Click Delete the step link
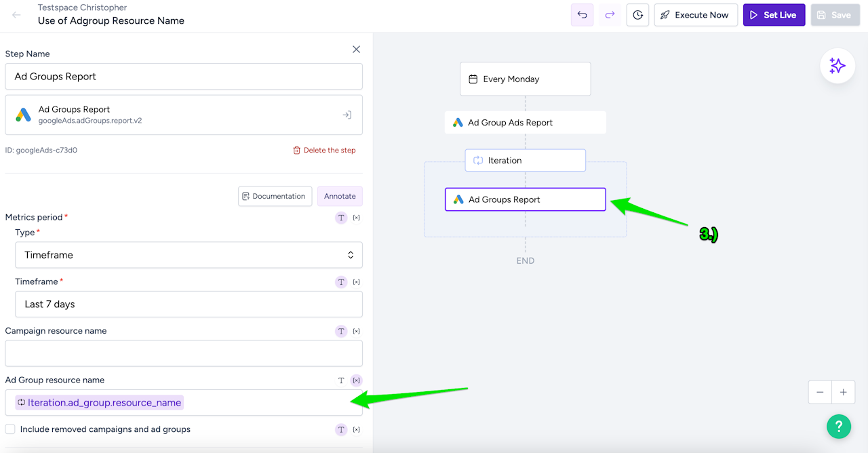868x453 pixels. pyautogui.click(x=324, y=151)
